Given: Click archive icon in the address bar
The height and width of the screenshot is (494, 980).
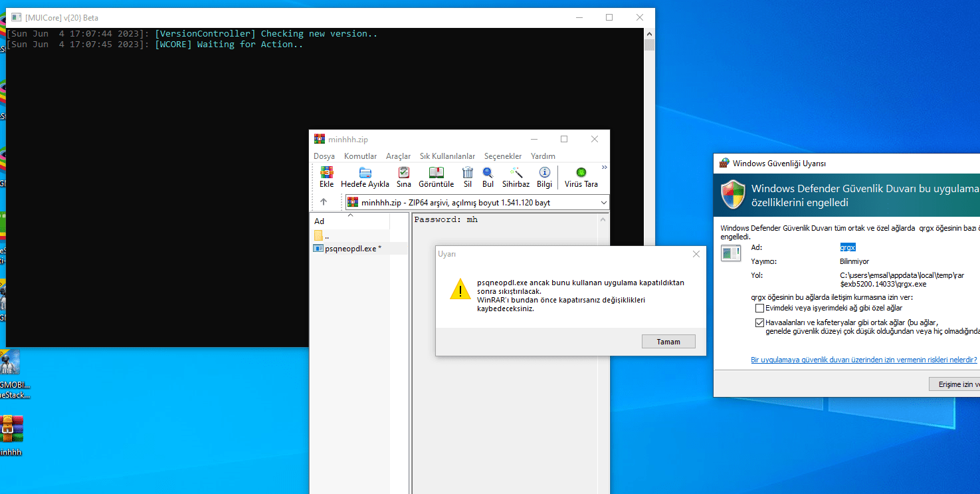Looking at the screenshot, I should [353, 202].
